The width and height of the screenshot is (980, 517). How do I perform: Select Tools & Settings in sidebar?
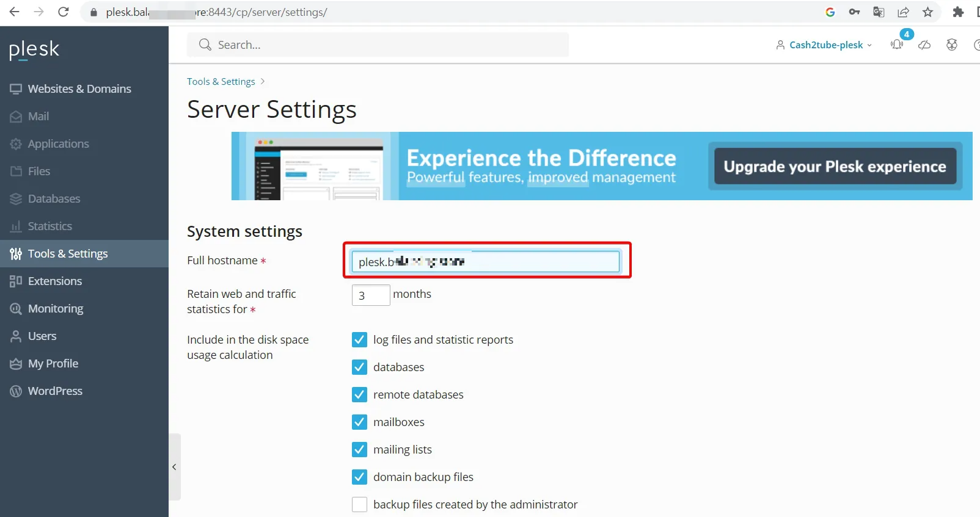point(84,254)
